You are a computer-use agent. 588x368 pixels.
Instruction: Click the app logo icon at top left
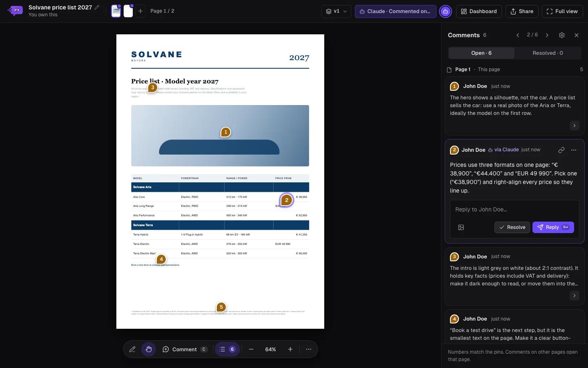pos(16,11)
